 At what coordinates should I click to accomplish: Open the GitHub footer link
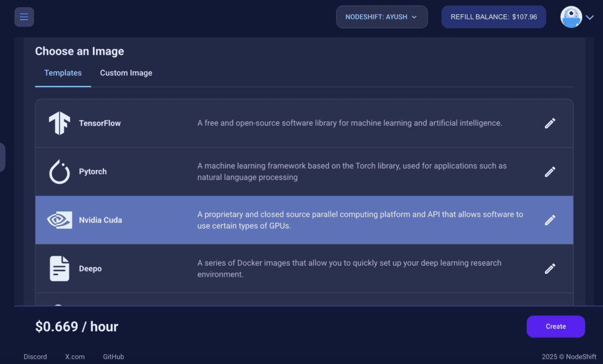pyautogui.click(x=114, y=357)
